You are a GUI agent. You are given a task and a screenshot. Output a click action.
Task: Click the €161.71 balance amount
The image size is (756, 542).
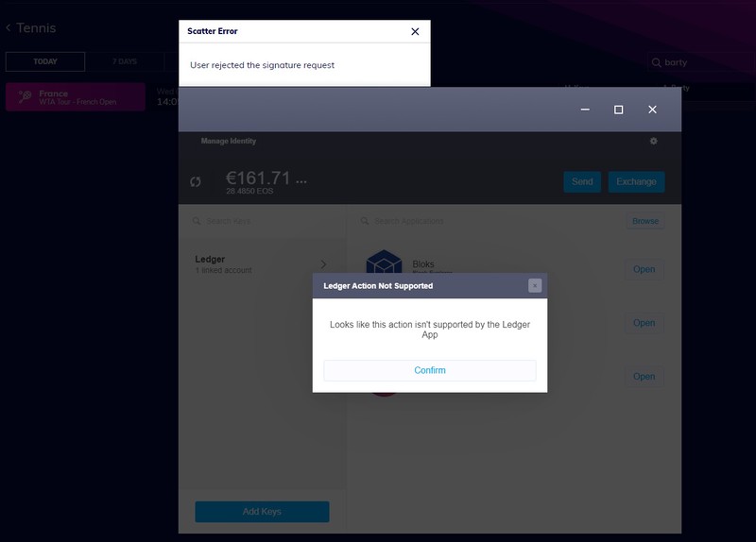tap(258, 178)
